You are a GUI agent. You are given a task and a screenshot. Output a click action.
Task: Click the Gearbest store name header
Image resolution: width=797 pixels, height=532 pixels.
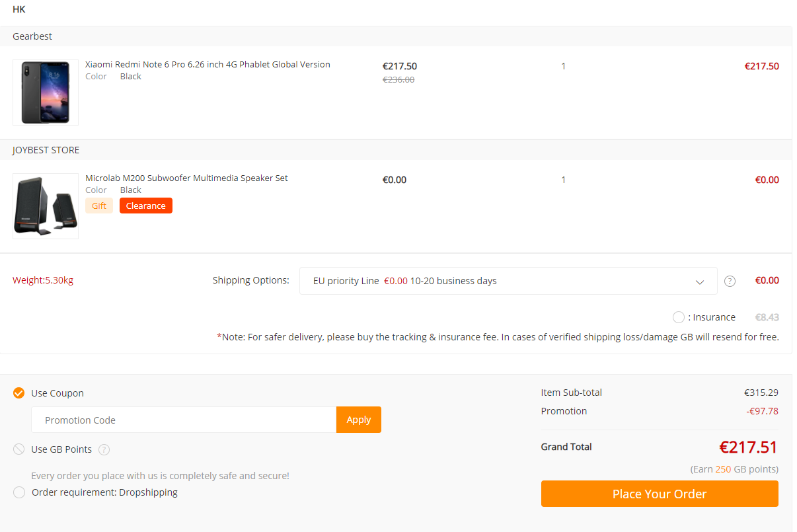coord(32,36)
